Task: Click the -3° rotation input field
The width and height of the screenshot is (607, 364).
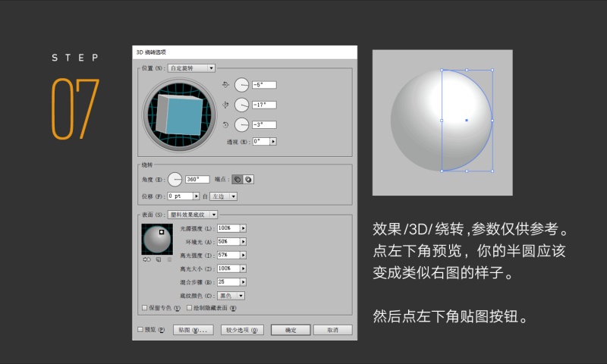Action: 264,124
